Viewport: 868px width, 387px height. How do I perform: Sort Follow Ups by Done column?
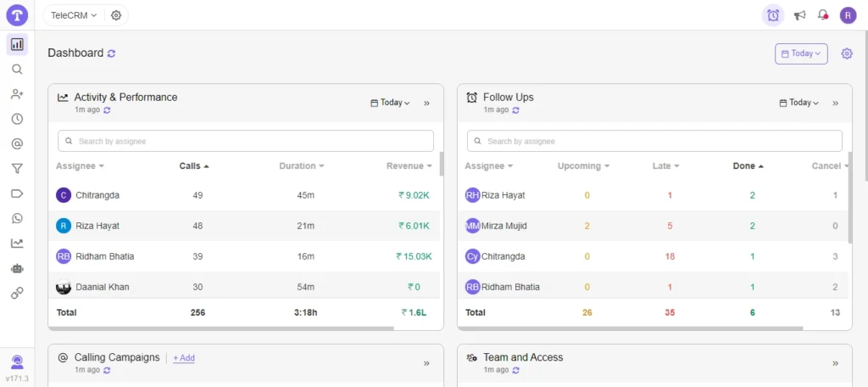tap(748, 165)
